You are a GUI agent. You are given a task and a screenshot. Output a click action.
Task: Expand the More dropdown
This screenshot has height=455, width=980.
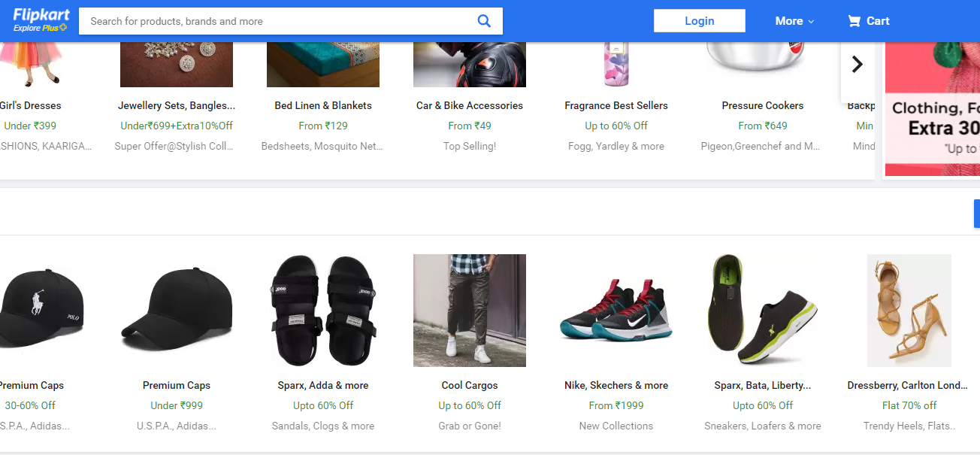pyautogui.click(x=794, y=21)
